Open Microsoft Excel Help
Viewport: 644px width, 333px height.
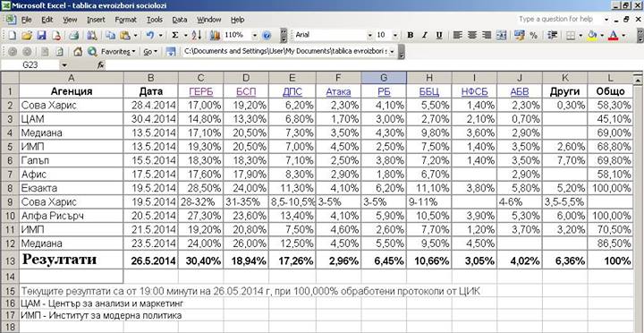[267, 35]
